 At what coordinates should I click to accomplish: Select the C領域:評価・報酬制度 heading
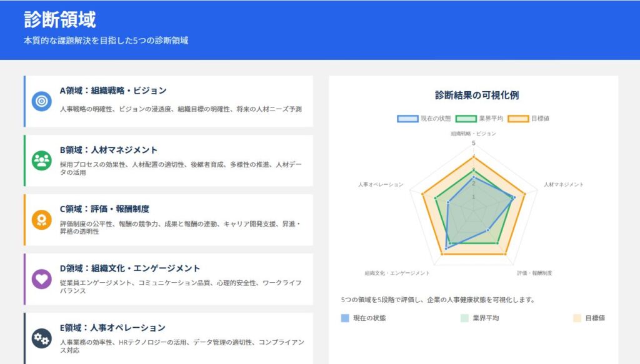coord(104,209)
